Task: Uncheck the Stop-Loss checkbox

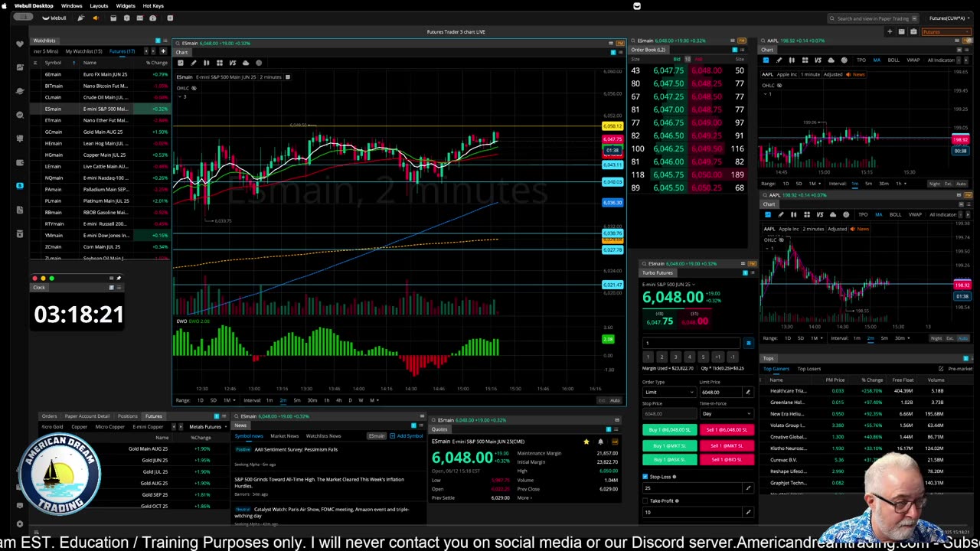Action: coord(645,477)
